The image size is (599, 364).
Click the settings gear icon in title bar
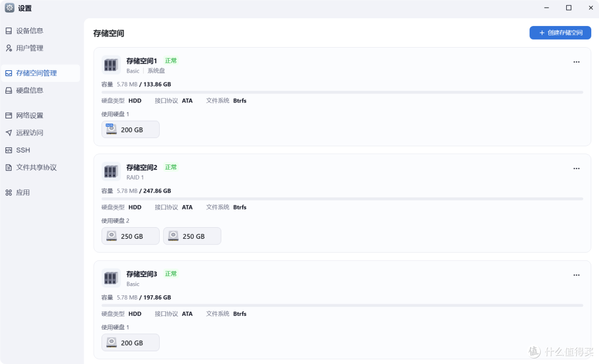[x=9, y=8]
